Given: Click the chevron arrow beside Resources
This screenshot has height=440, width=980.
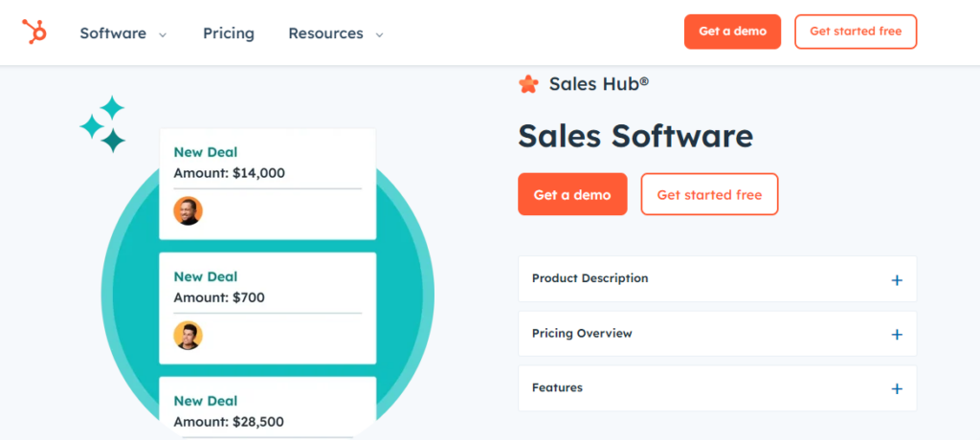Looking at the screenshot, I should 379,34.
